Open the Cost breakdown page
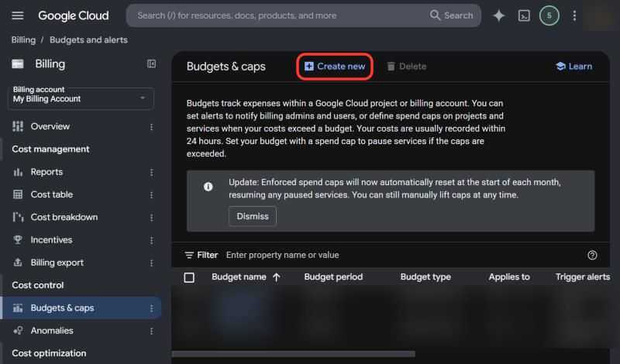Image resolution: width=620 pixels, height=364 pixels. (x=64, y=217)
